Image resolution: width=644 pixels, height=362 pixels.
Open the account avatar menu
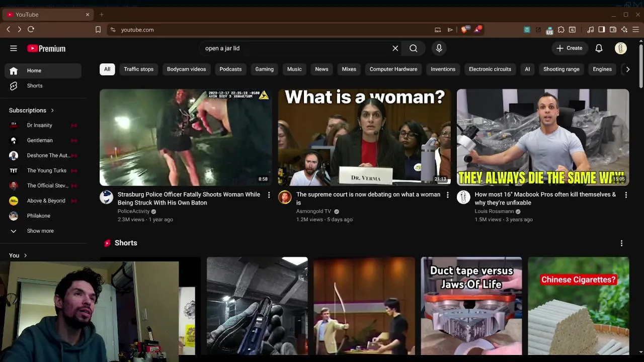[x=621, y=48]
